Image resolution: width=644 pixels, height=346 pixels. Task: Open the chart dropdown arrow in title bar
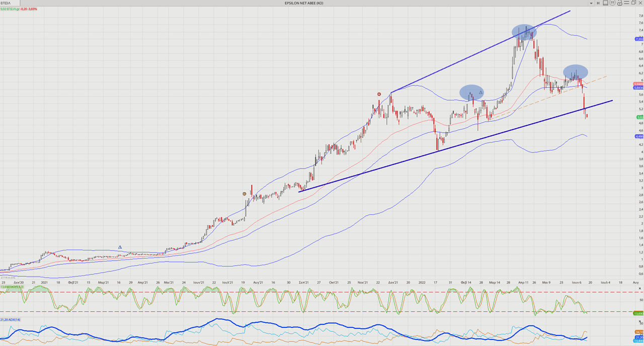[591, 3]
